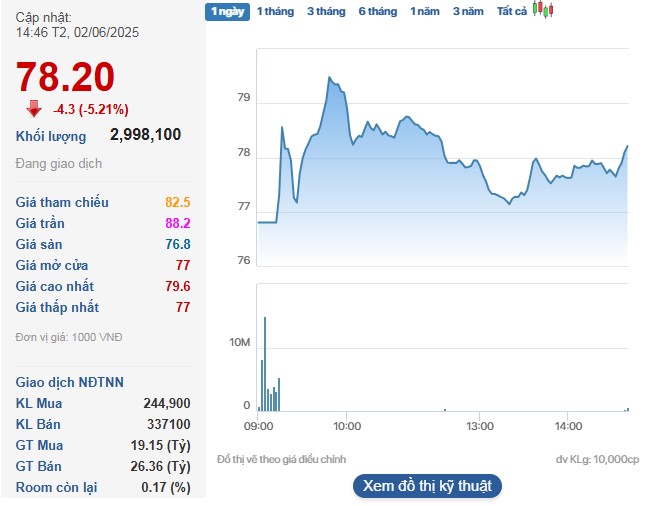Open the 3 năm chart tab
This screenshot has width=669, height=506.
pyautogui.click(x=467, y=11)
